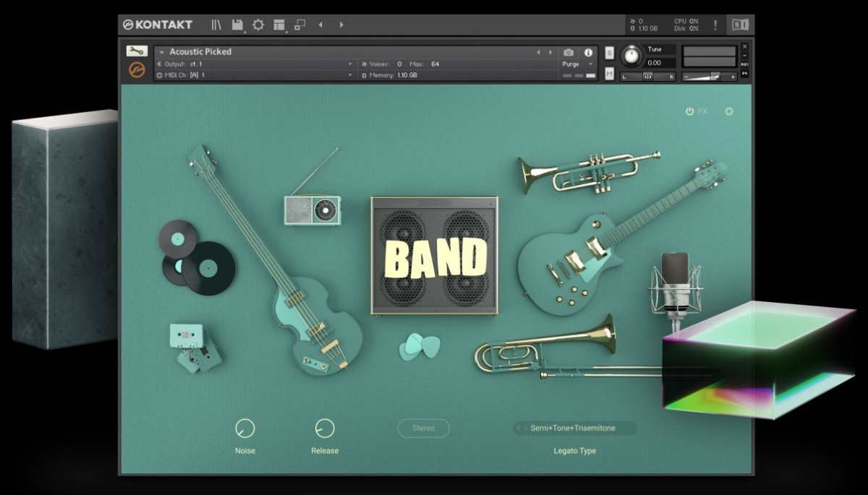Toggle the Stereo button
868x495 pixels.
(423, 428)
